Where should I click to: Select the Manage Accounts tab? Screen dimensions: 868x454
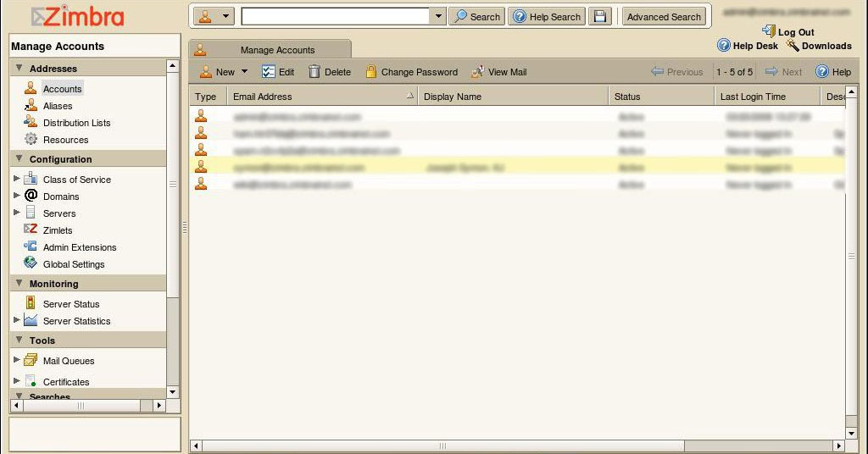click(270, 49)
